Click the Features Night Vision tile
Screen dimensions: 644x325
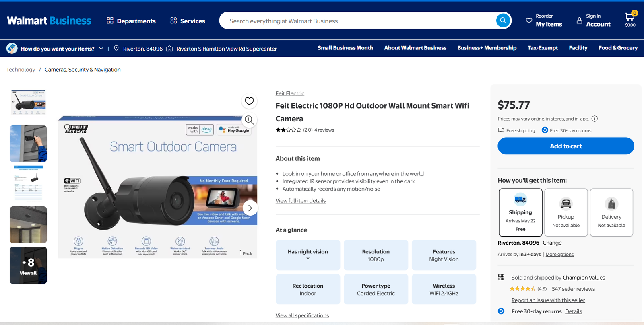click(444, 255)
